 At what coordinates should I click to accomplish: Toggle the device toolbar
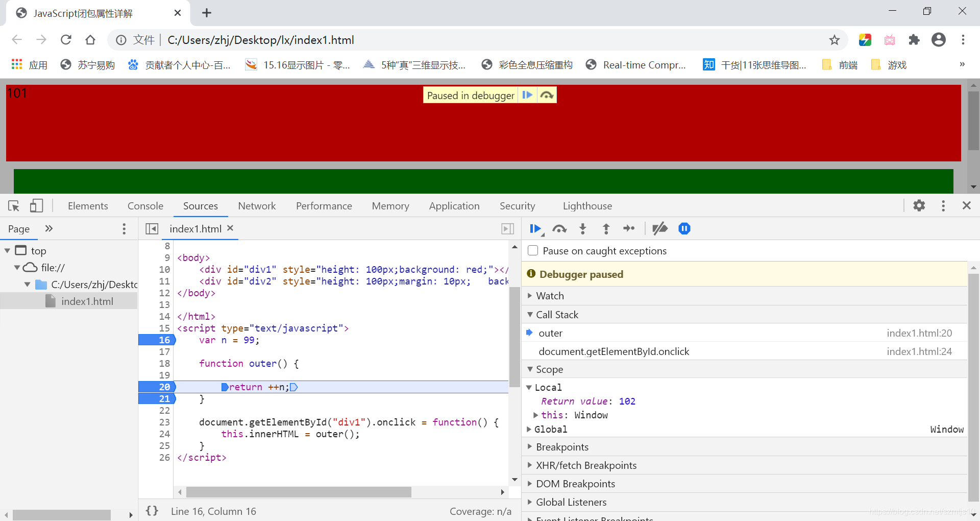pos(36,206)
